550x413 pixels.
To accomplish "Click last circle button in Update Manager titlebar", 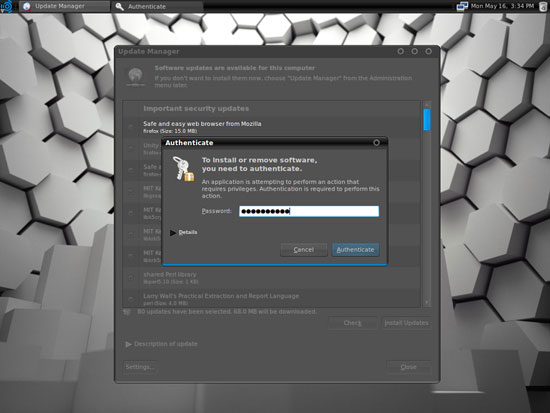I will click(429, 51).
